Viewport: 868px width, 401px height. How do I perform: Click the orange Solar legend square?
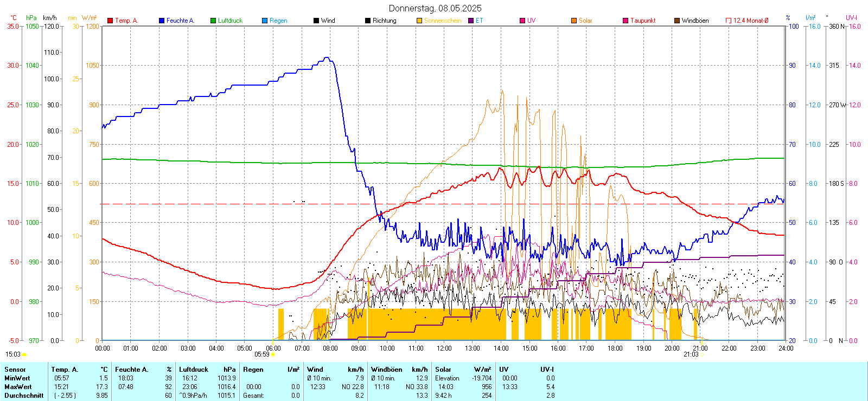[574, 21]
